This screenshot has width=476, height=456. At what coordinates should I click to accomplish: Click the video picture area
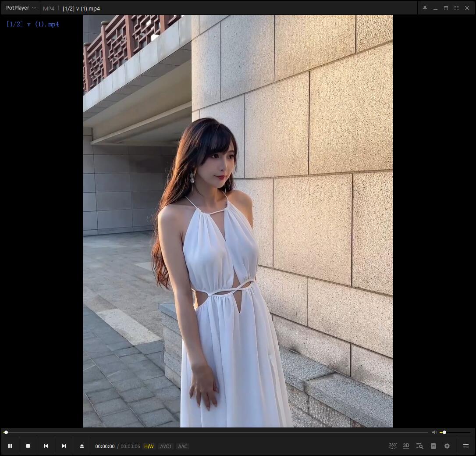(x=238, y=221)
